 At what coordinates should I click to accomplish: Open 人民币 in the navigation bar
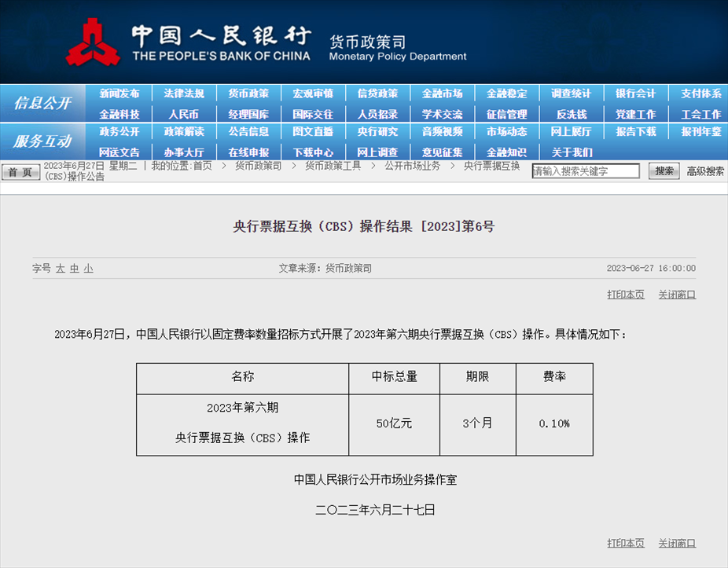pyautogui.click(x=184, y=114)
